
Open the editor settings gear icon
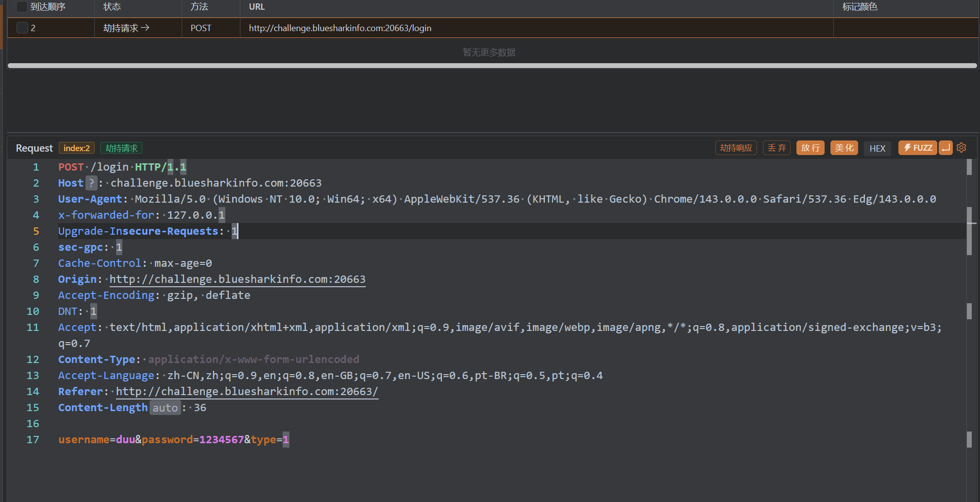click(x=961, y=148)
